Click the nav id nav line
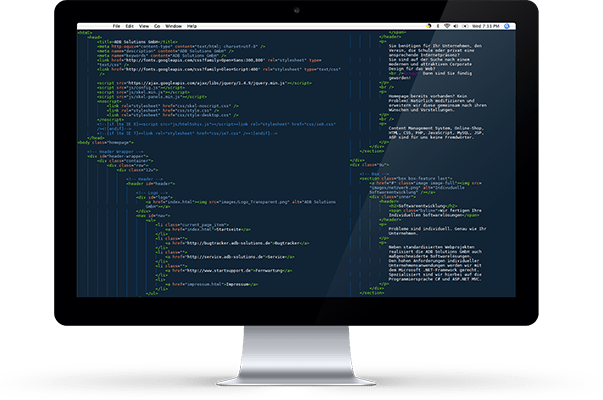Viewport: 603px width, 400px height. click(153, 216)
